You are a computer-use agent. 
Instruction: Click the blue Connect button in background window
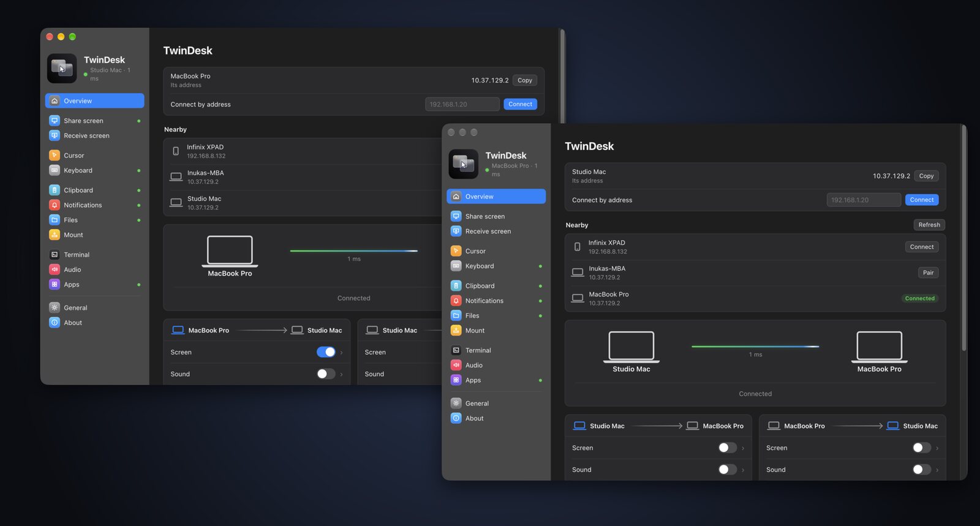pyautogui.click(x=521, y=104)
